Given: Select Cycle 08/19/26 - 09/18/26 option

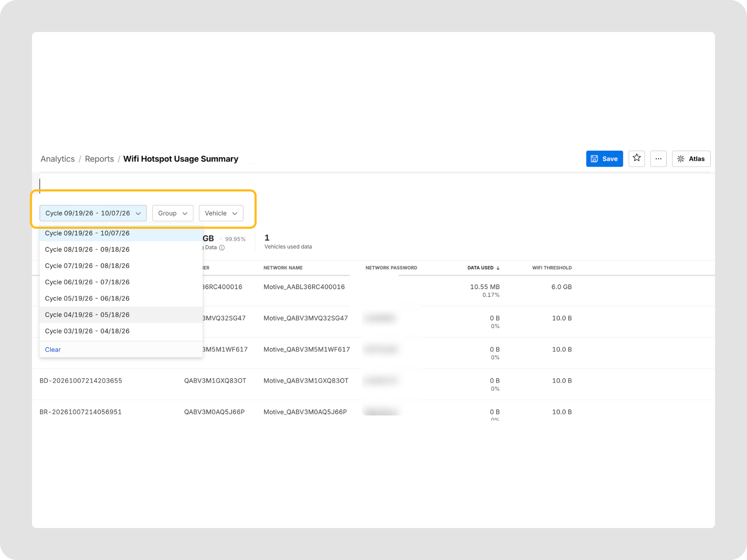Looking at the screenshot, I should coord(121,249).
